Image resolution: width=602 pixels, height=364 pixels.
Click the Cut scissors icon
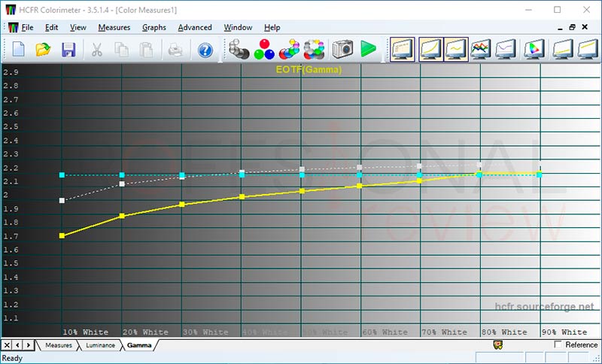[97, 50]
